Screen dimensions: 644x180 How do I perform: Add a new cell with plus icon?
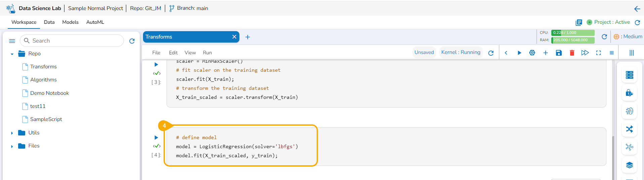click(x=545, y=53)
